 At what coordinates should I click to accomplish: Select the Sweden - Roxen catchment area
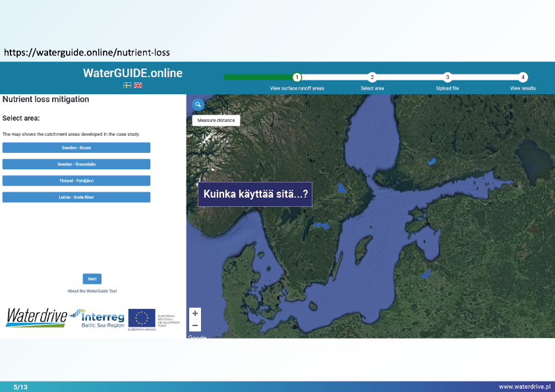point(76,148)
